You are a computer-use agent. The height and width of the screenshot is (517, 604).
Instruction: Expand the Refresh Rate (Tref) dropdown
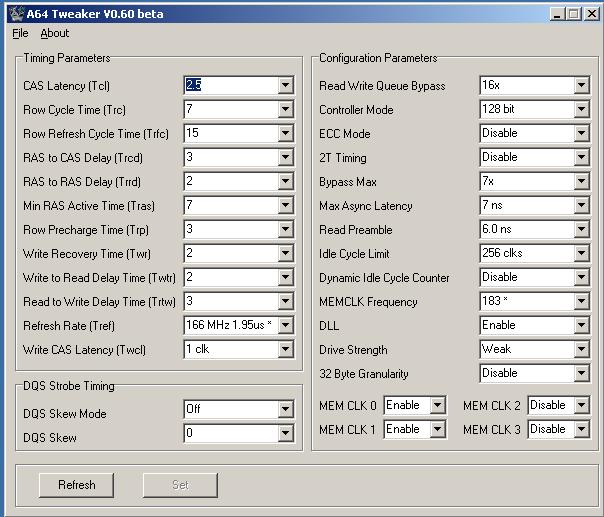coord(285,325)
